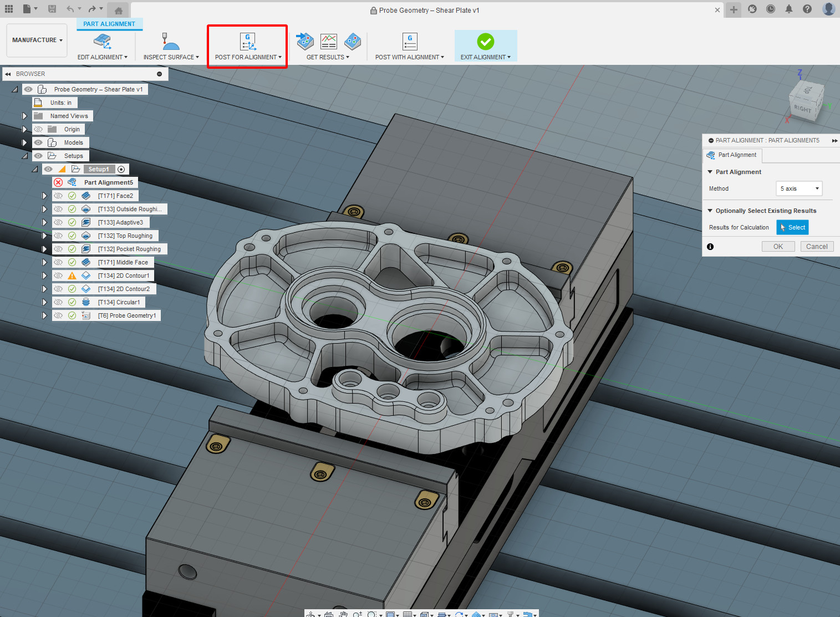Open the notifications bell icon
This screenshot has height=617, width=840.
point(789,9)
